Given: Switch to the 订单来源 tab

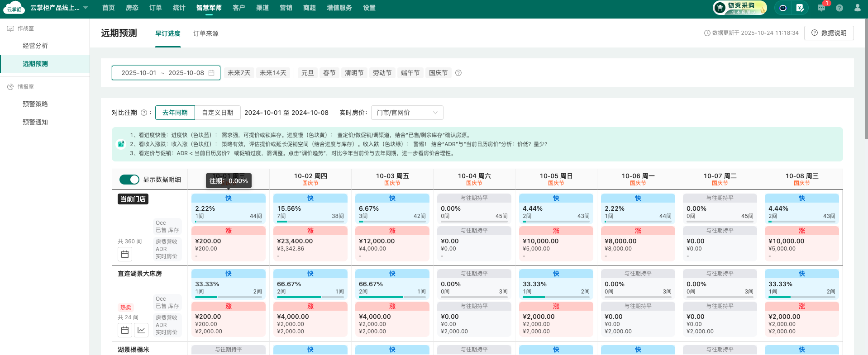Looking at the screenshot, I should coord(206,33).
